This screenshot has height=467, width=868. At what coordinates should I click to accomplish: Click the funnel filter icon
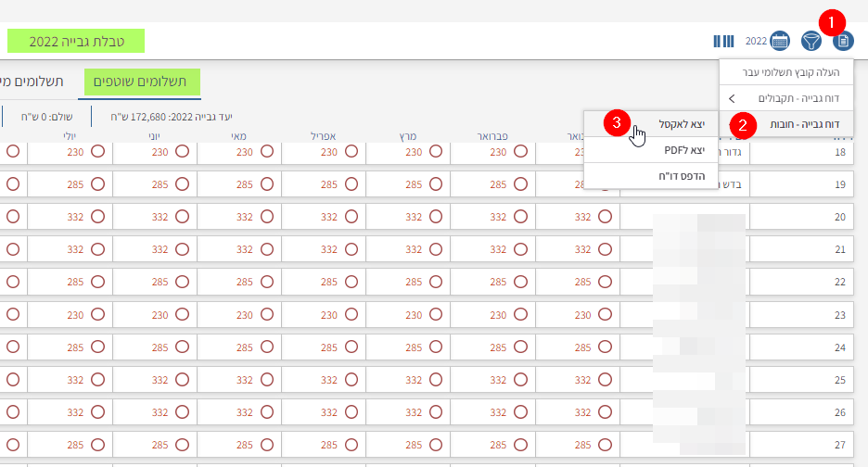coord(811,41)
